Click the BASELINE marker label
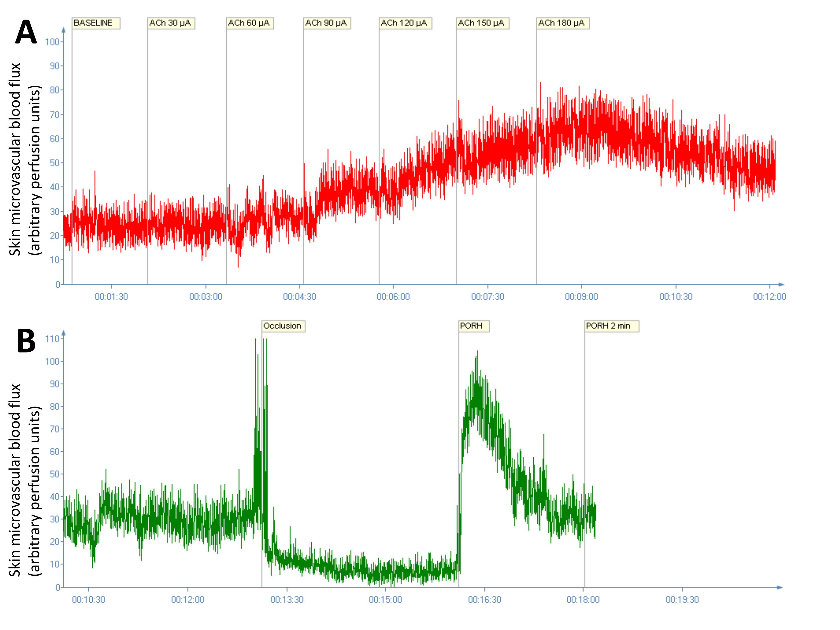Image resolution: width=840 pixels, height=630 pixels. (96, 23)
